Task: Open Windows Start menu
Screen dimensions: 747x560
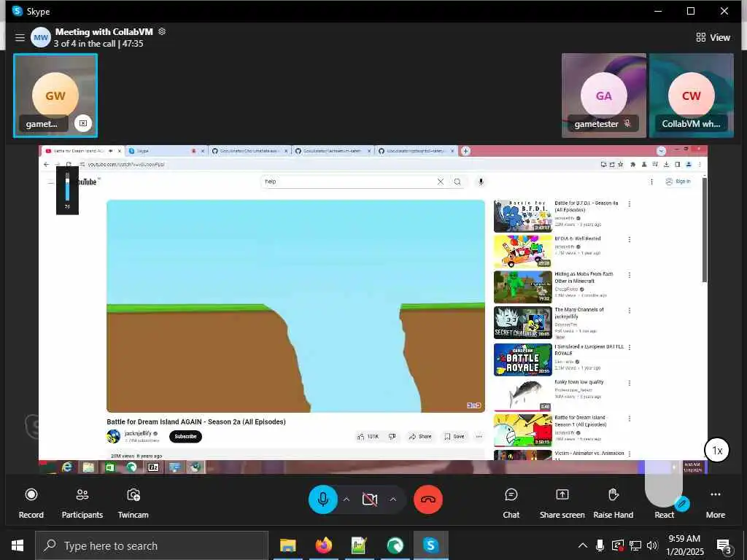Action: [18, 545]
